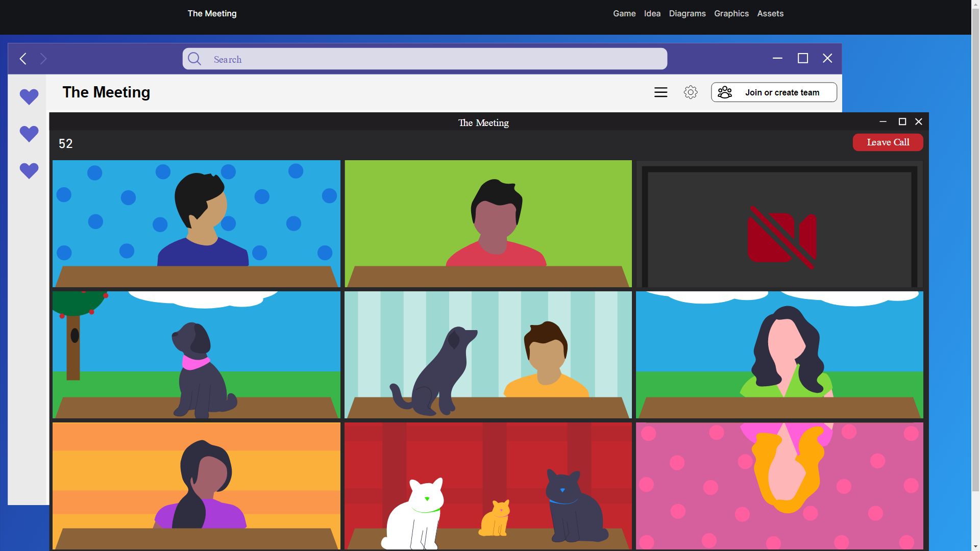Select the dog under apple tree tile
This screenshot has height=551, width=980.
coord(196,355)
